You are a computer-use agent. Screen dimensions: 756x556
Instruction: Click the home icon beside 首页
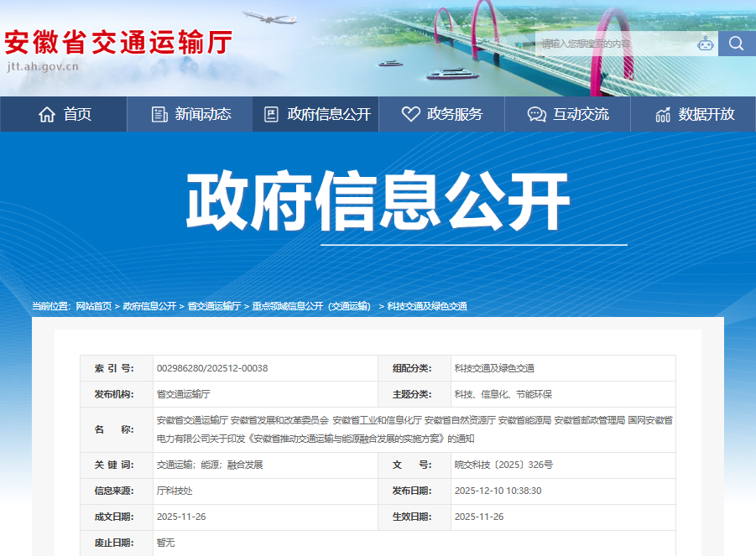(47, 114)
